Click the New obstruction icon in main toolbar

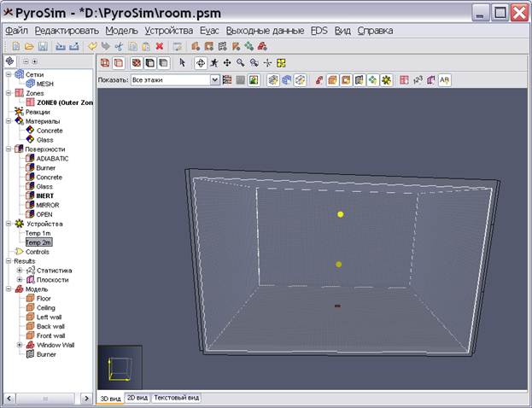coord(196,46)
